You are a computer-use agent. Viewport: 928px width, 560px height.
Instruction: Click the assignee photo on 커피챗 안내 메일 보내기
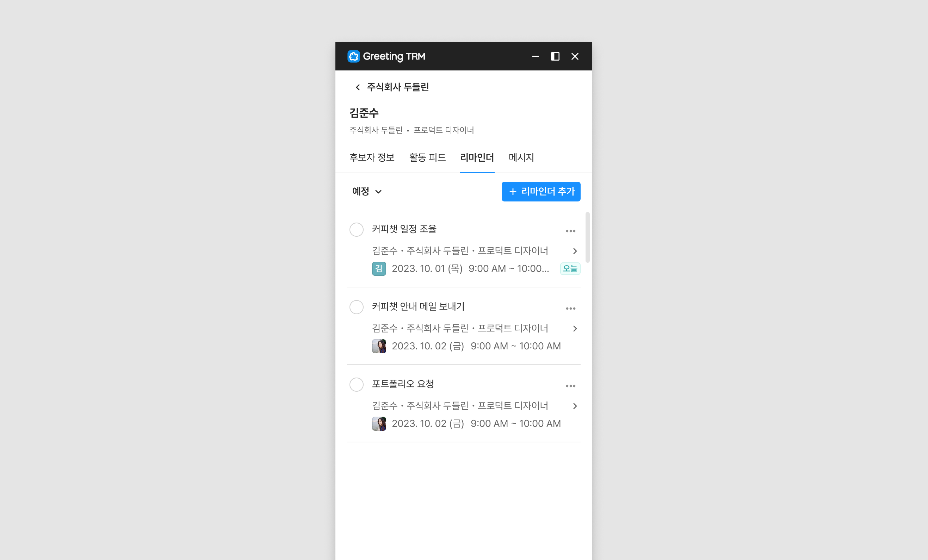click(379, 346)
